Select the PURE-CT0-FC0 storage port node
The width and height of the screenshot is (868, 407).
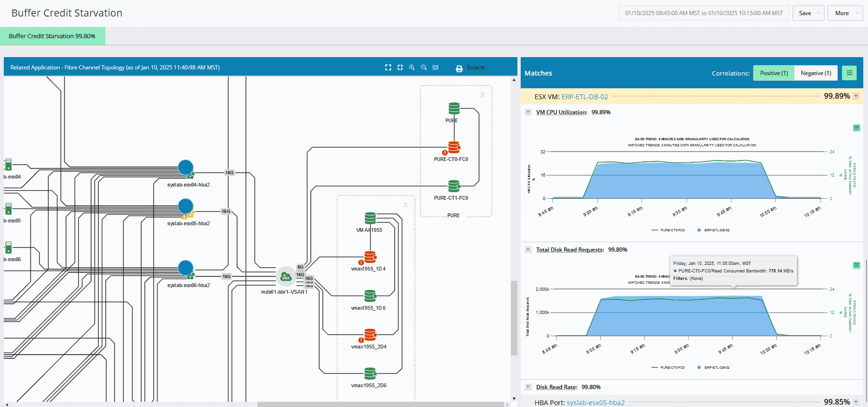[454, 148]
